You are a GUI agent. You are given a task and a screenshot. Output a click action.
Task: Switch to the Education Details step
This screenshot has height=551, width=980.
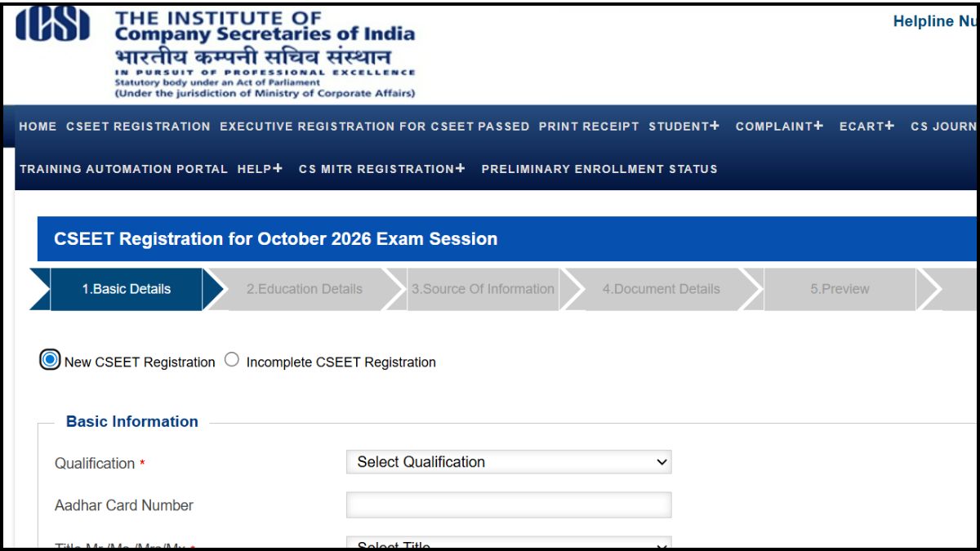coord(305,289)
